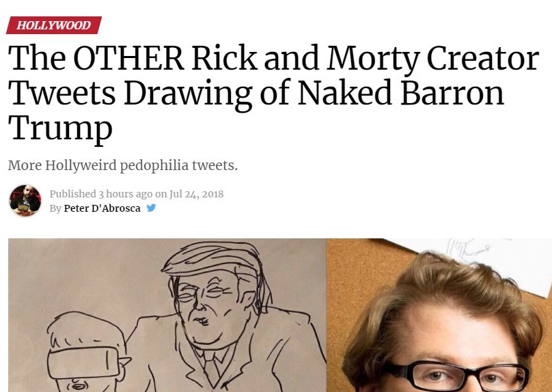Click the sketched figure with covered eyes

[85, 355]
